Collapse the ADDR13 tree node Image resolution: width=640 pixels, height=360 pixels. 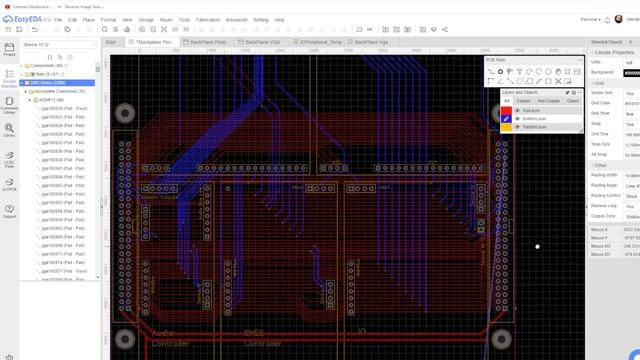pos(30,100)
